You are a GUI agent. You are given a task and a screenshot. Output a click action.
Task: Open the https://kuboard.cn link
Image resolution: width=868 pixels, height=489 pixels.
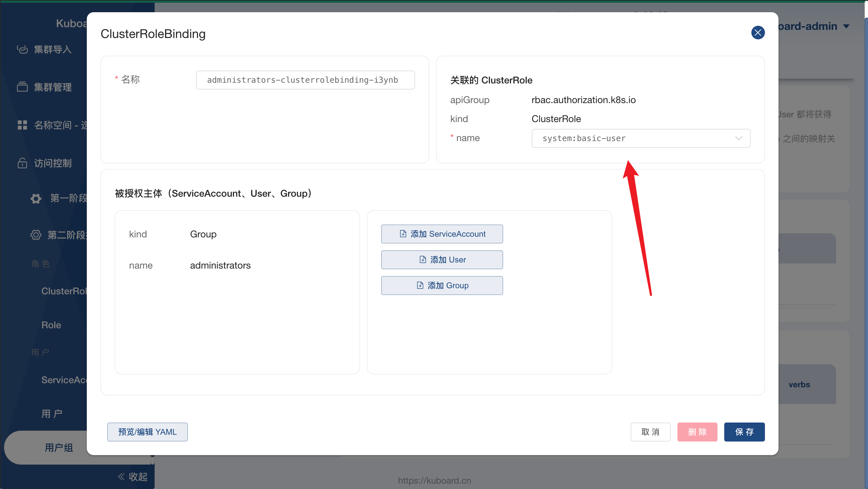pyautogui.click(x=434, y=481)
